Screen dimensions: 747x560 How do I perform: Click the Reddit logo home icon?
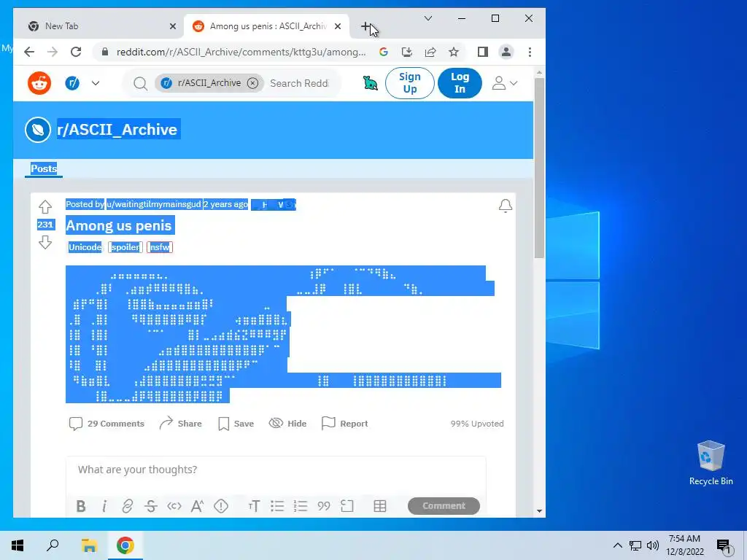[39, 83]
